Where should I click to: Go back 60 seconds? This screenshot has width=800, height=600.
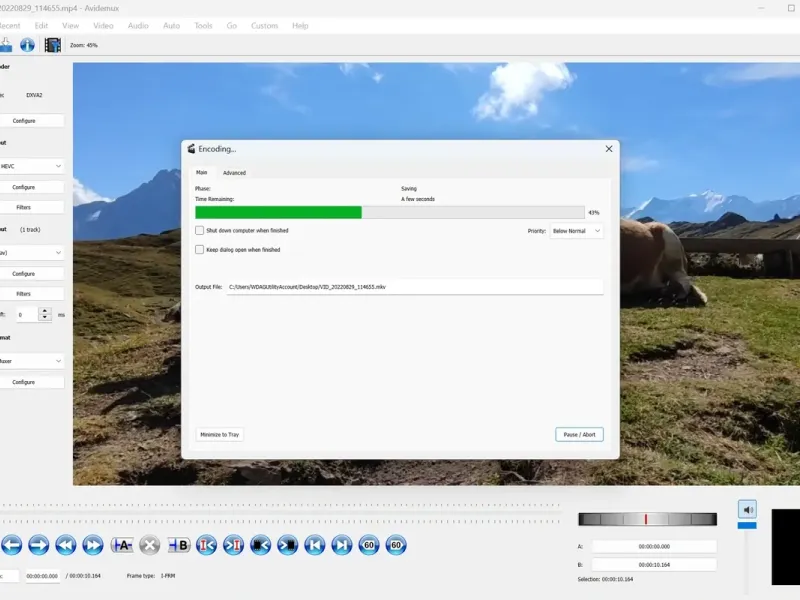pyautogui.click(x=369, y=545)
